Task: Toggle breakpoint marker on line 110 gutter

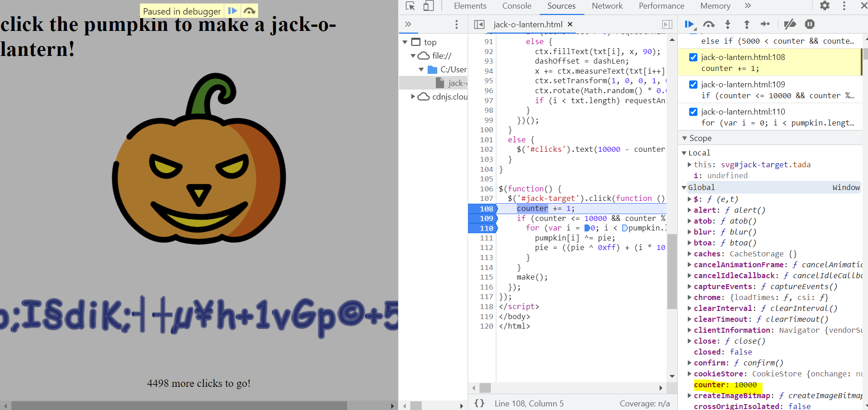Action: (483, 228)
